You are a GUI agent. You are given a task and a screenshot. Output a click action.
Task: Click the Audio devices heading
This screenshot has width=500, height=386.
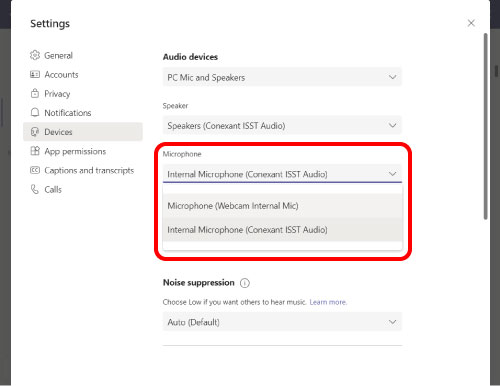pos(190,57)
